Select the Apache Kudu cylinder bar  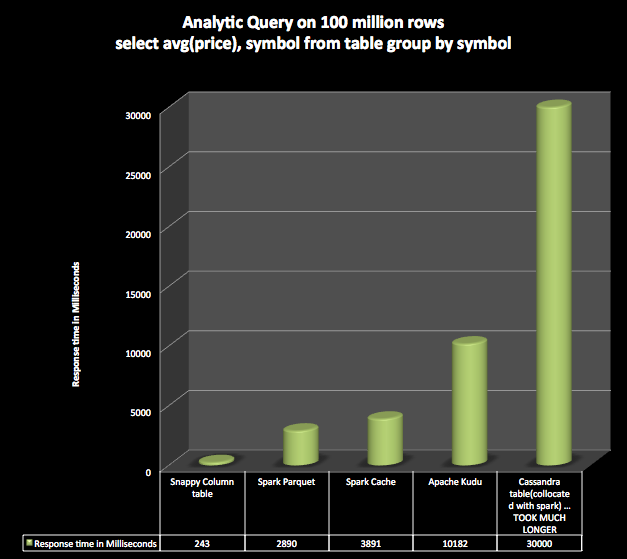[469, 401]
